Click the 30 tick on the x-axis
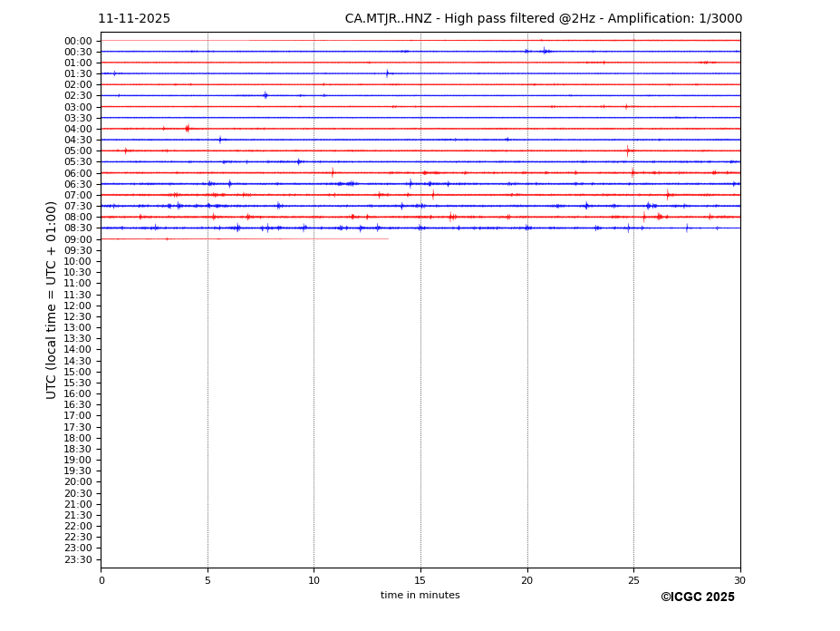 click(739, 580)
